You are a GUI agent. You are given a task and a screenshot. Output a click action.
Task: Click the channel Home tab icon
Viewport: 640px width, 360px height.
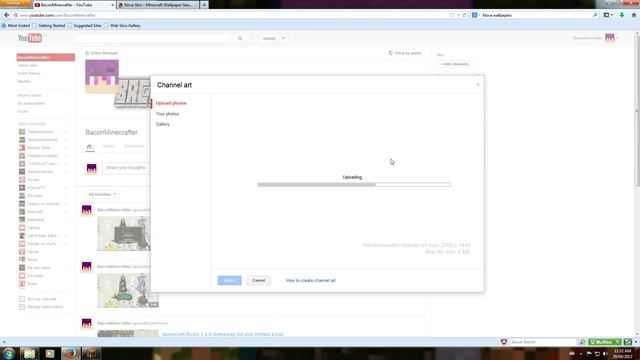[x=89, y=147]
